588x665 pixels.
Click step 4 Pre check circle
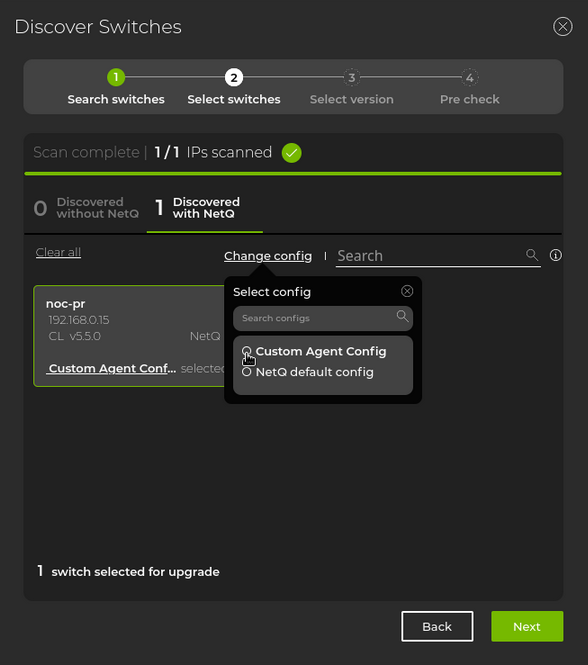[x=470, y=78]
